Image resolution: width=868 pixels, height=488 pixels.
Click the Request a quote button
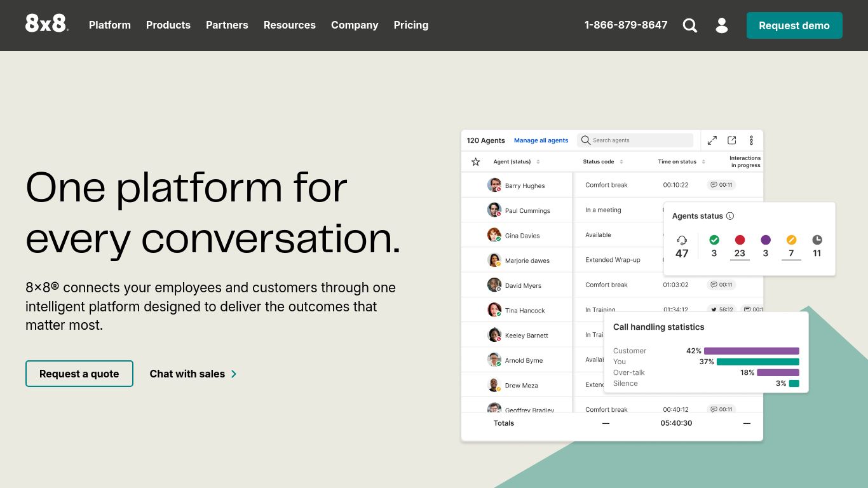[x=79, y=374]
